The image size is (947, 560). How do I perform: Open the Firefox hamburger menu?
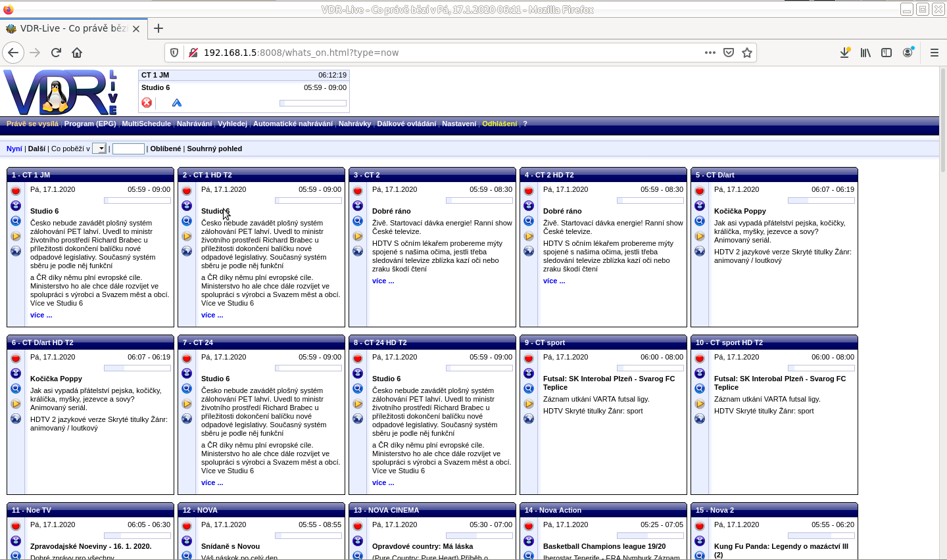tap(934, 53)
